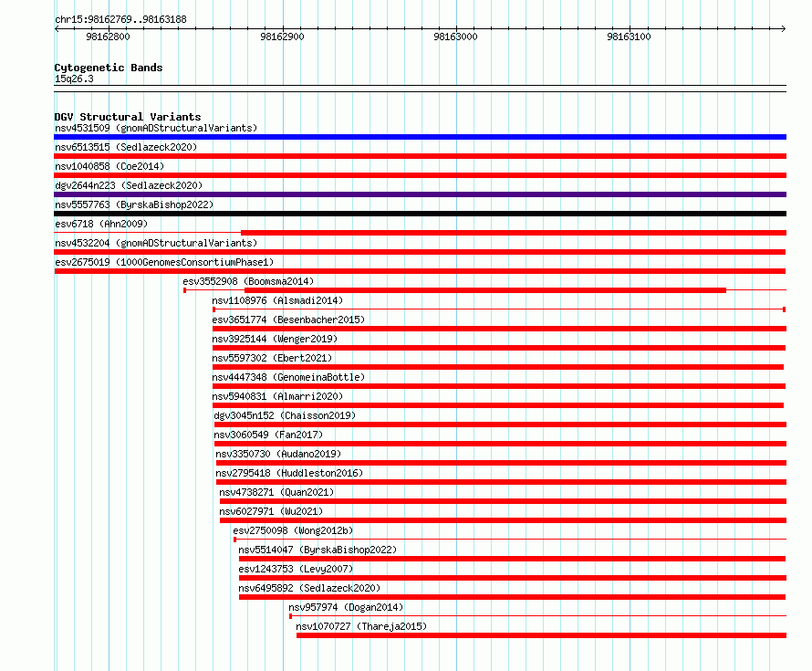Viewport: 812px width, 671px height.
Task: Open the nsv6513515 (Sedlazeck2020) label
Action: click(x=126, y=147)
